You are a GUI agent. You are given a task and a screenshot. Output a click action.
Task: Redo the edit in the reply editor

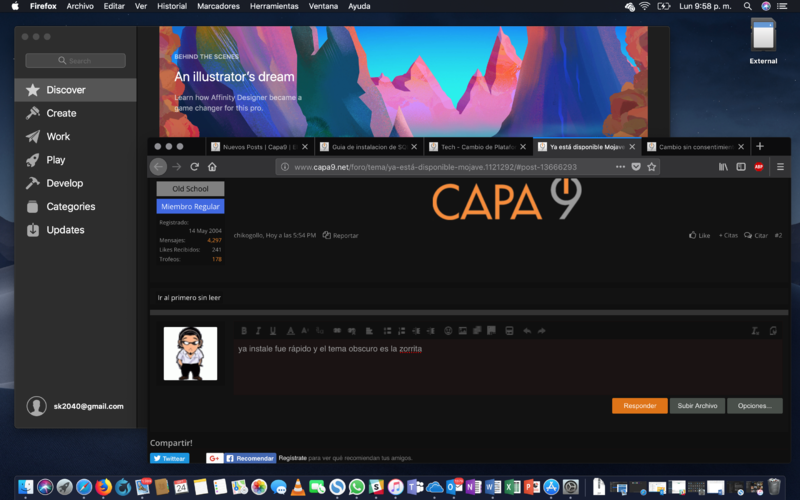tap(541, 331)
